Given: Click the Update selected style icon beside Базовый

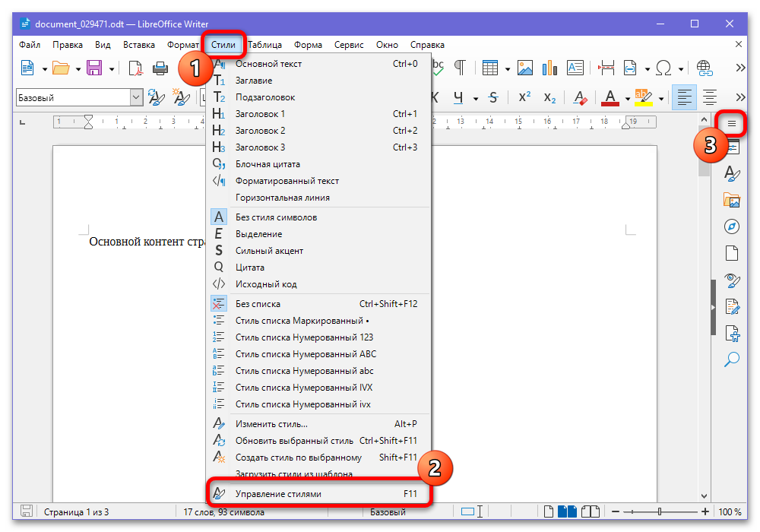Looking at the screenshot, I should pyautogui.click(x=156, y=97).
